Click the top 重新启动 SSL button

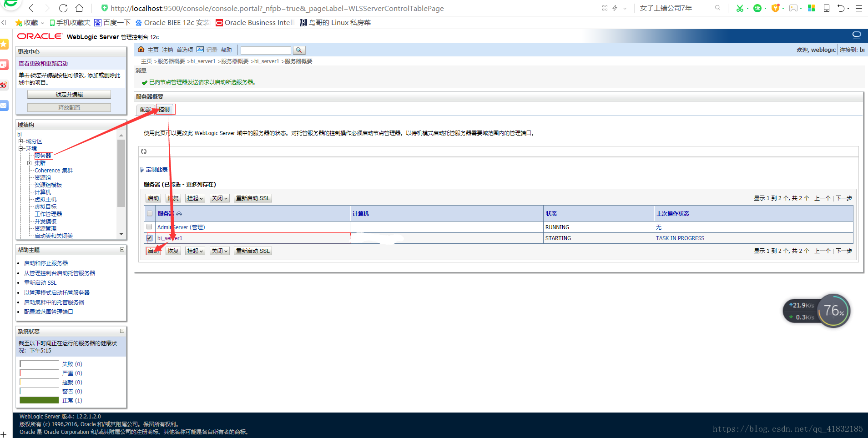[x=253, y=198]
